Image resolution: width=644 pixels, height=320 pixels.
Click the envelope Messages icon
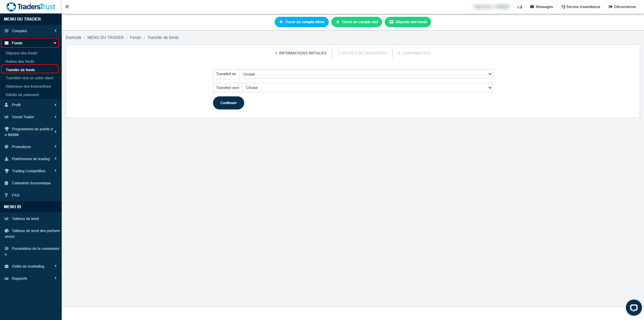click(532, 7)
